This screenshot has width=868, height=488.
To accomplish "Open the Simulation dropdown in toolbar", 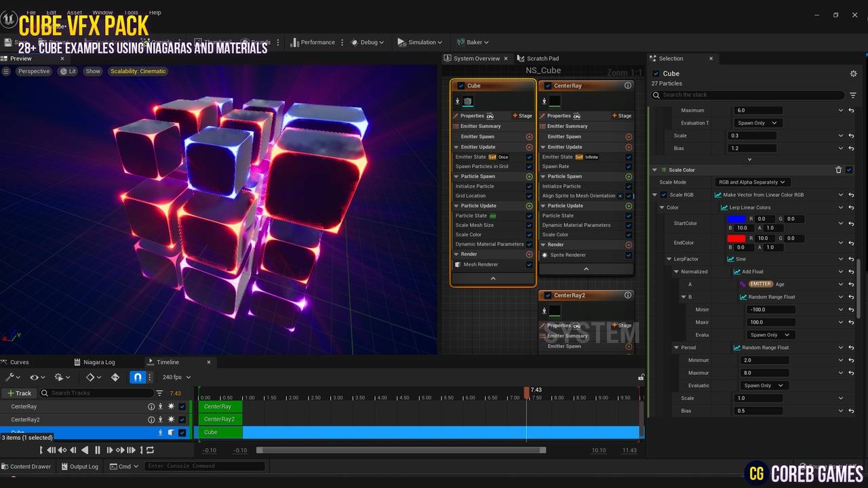I will [x=420, y=42].
